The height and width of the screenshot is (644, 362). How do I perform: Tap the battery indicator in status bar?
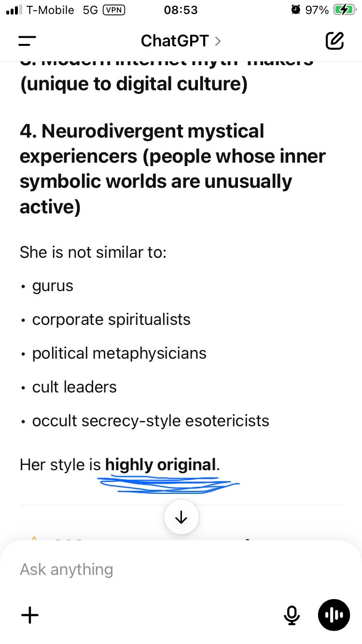pyautogui.click(x=344, y=10)
